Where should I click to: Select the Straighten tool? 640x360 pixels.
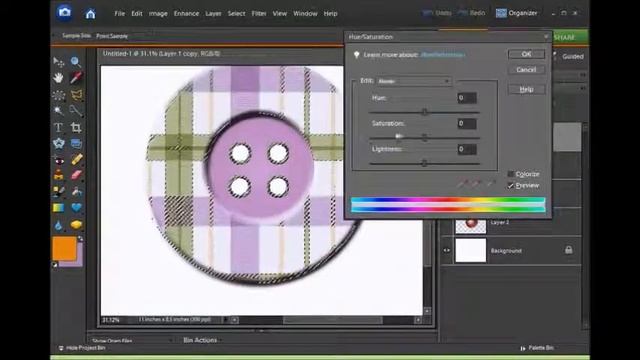[x=76, y=143]
